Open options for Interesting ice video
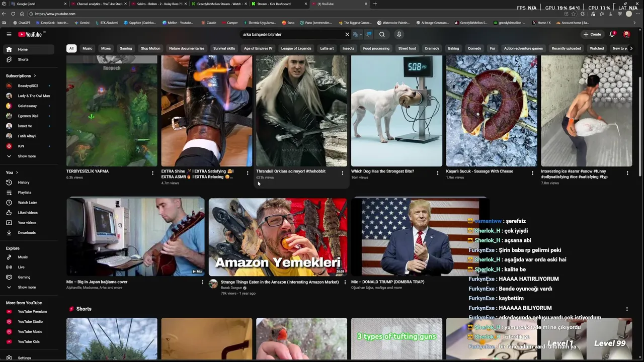This screenshot has height=362, width=644. 627,173
